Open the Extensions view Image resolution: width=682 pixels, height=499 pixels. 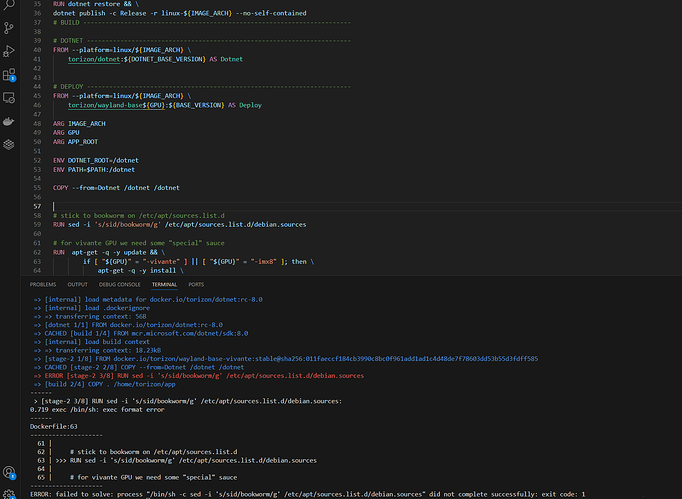[9, 75]
